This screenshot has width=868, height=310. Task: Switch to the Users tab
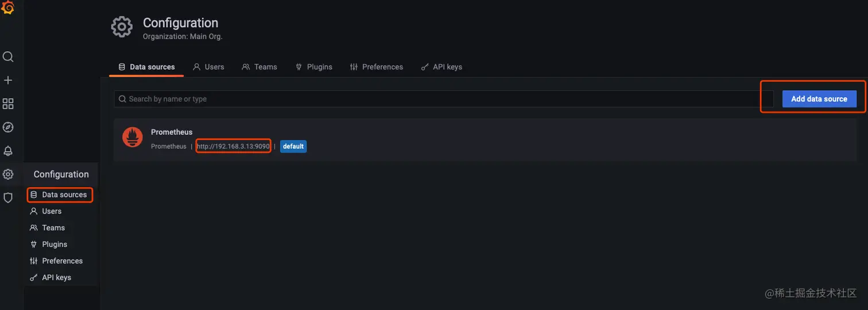208,67
